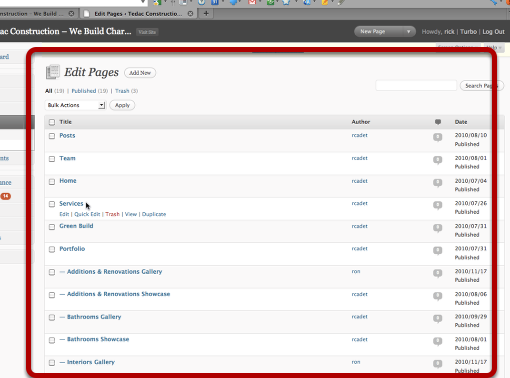Click author ron in Additions & Renovations Gallery row
The image size is (510, 378).
click(x=356, y=271)
